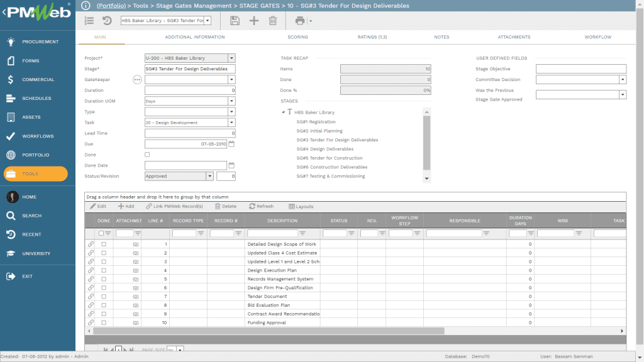Toggle the Done checkbox in form
644x362 pixels.
click(147, 155)
